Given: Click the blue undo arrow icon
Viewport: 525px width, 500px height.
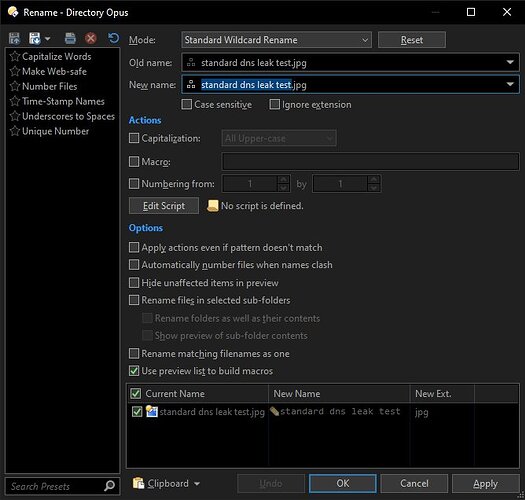Looking at the screenshot, I should click(x=114, y=38).
